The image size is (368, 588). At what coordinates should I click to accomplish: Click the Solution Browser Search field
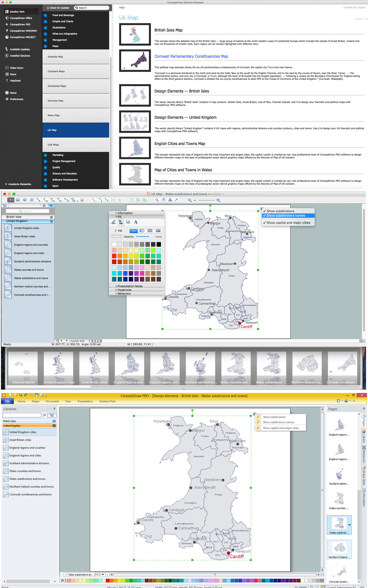click(x=92, y=8)
